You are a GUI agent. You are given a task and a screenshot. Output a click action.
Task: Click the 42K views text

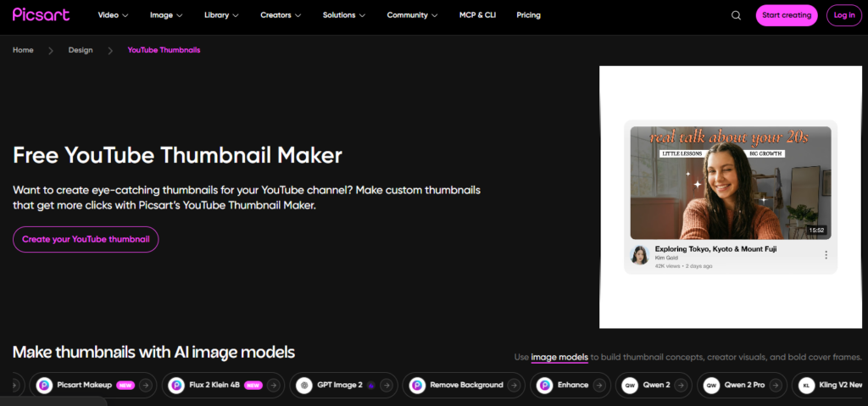(667, 266)
